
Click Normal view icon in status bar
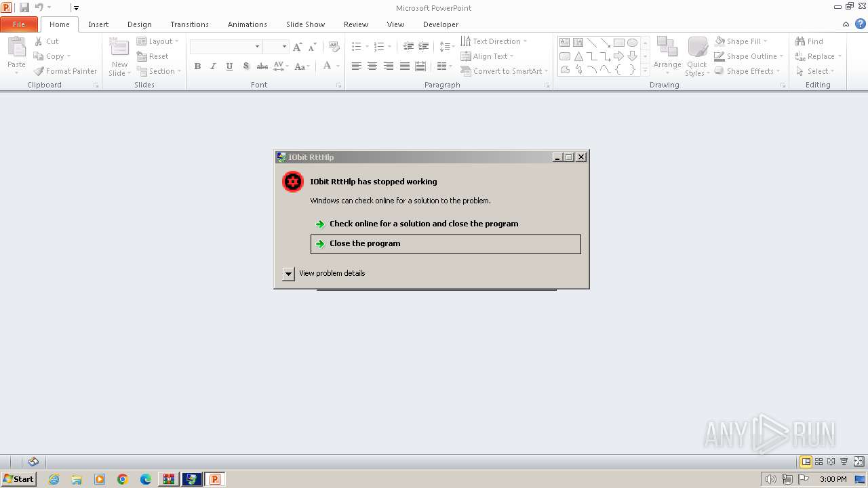806,462
